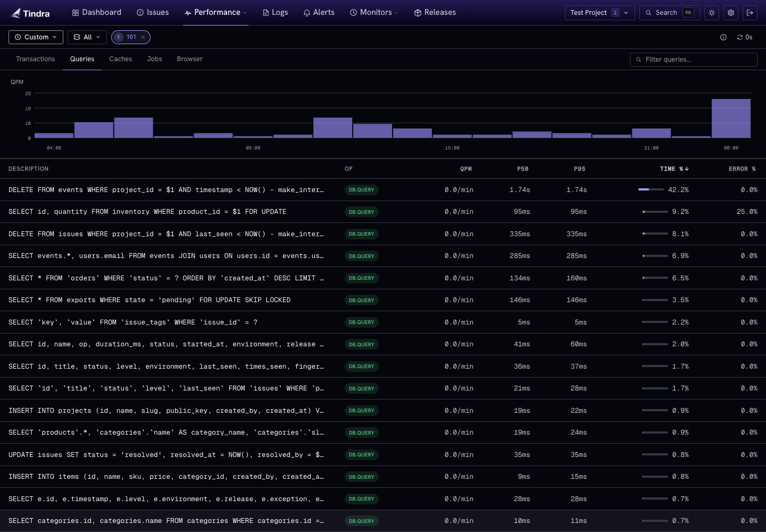Expand the Monitors menu
Screen dimensions: 766x532
tap(374, 12)
